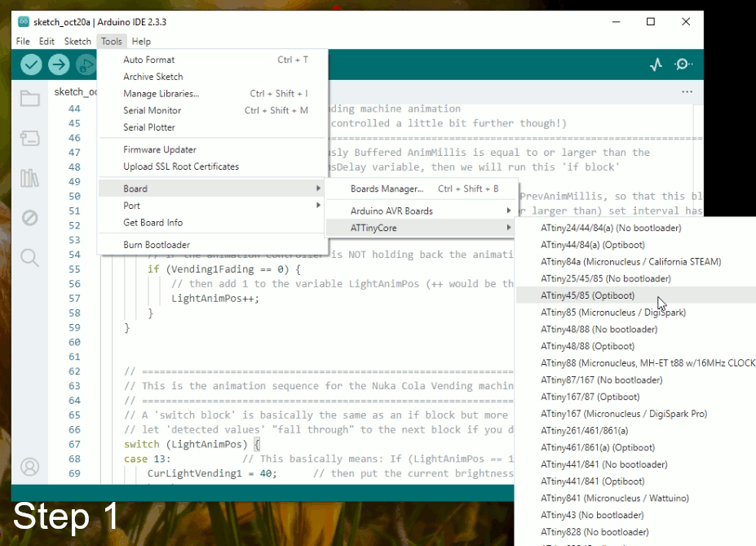This screenshot has width=756, height=546.
Task: Maximize the Arduino IDE window
Action: point(651,22)
